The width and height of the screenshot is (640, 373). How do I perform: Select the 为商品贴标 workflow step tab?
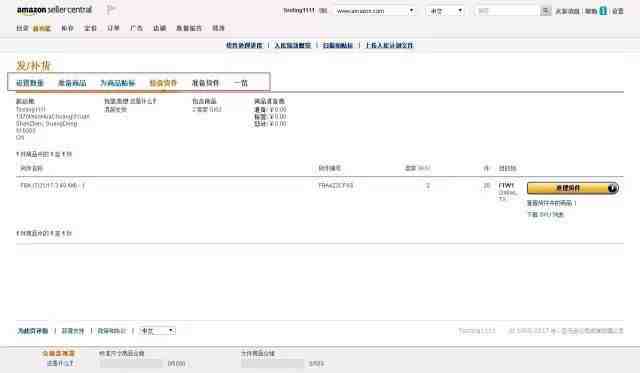click(118, 83)
